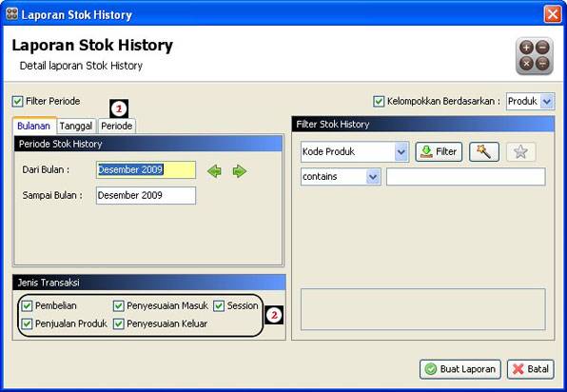This screenshot has height=392, width=567.
Task: Uncheck the Filter Periode checkbox
Action: [x=17, y=101]
